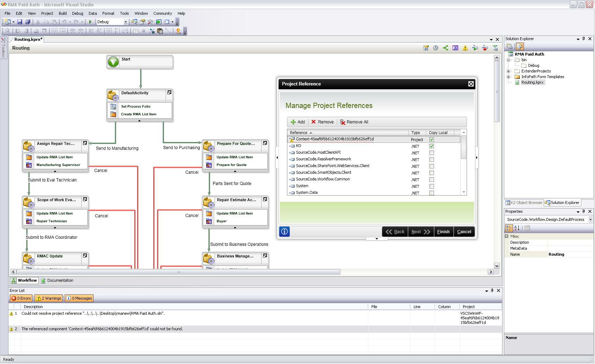595x364 pixels.
Task: Check Copy Local for SourceCode.SmartObjects.Client
Action: click(x=431, y=173)
